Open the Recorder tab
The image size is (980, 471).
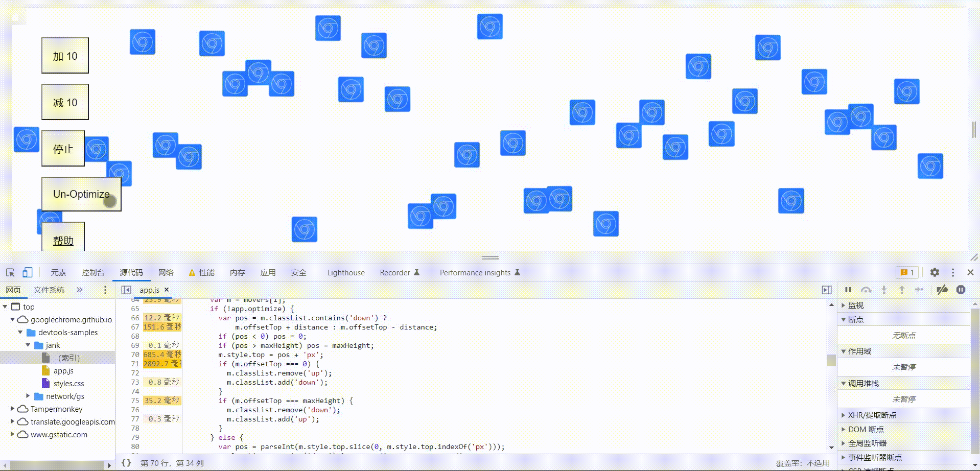coord(400,273)
